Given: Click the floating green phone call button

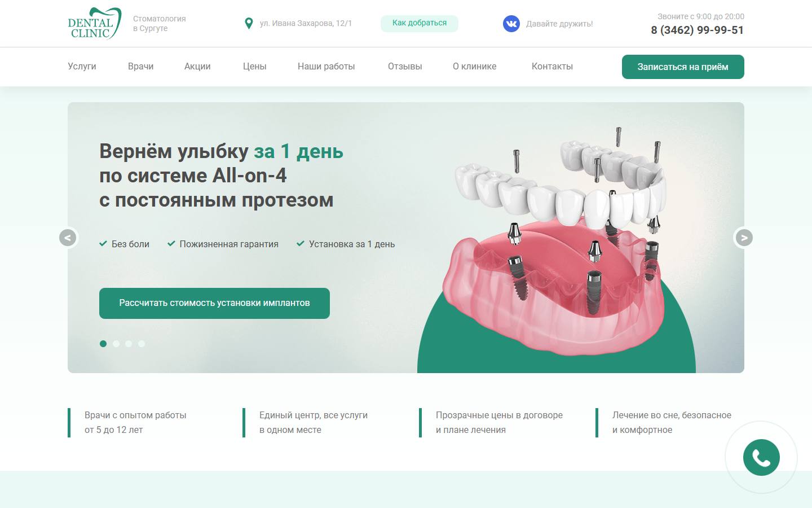Looking at the screenshot, I should tap(761, 457).
